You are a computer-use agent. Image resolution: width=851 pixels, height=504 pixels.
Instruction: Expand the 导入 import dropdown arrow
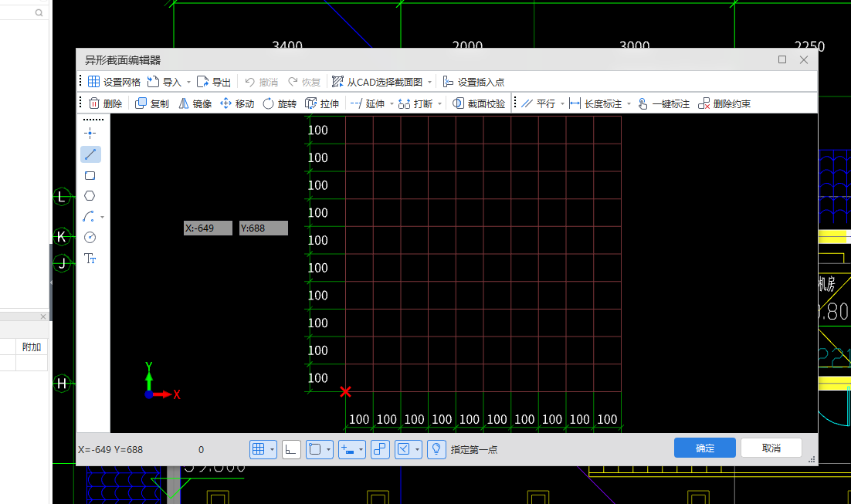tap(189, 82)
